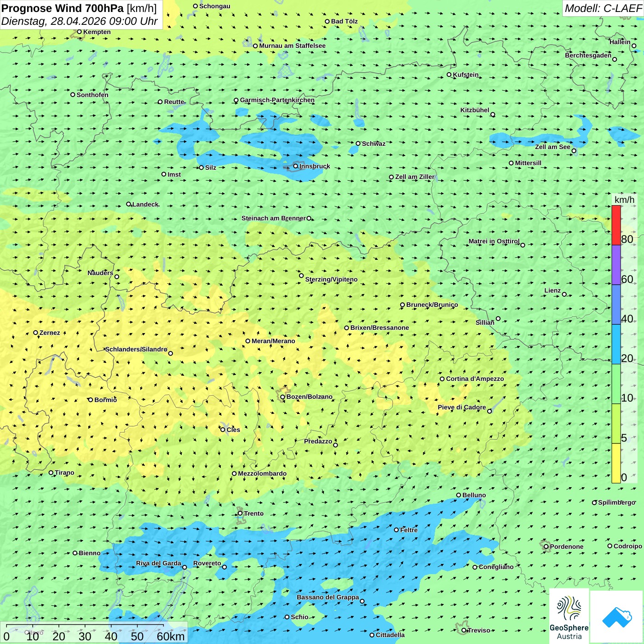Click the blue cloud arrow logo

tap(617, 617)
